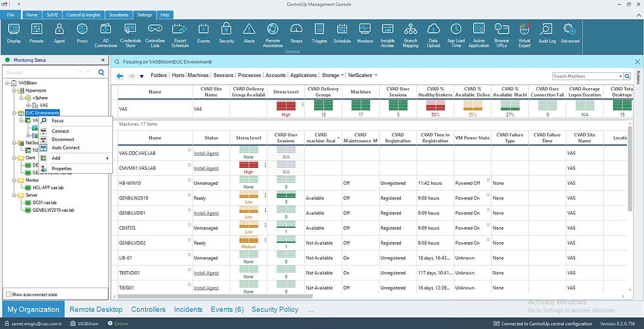Open Browser URLs settings
The image size is (644, 329).
[501, 36]
